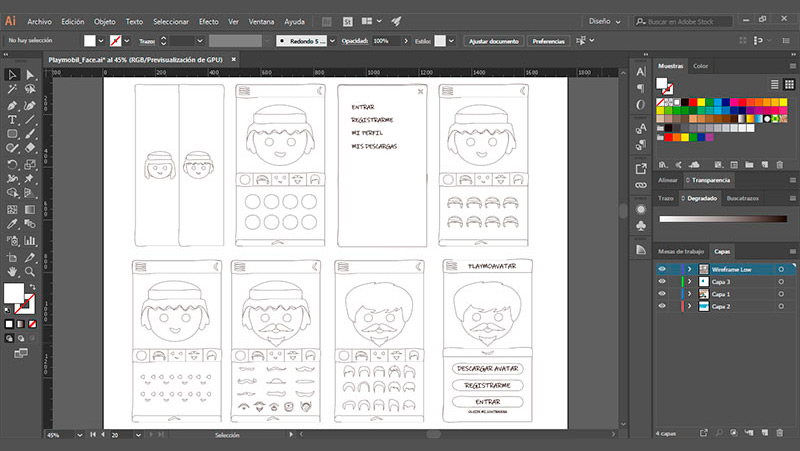Expand the Capa 1 layer contents

click(688, 294)
